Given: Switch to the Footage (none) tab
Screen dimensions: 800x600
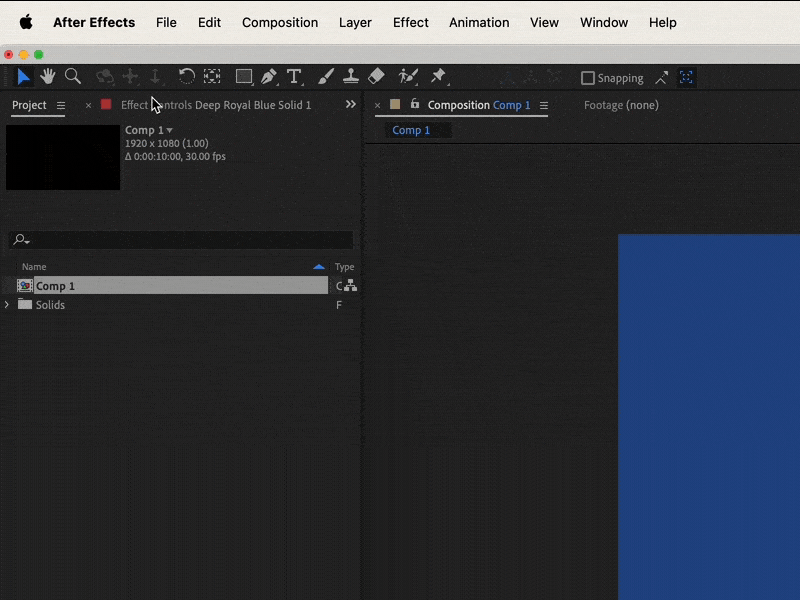Looking at the screenshot, I should click(621, 105).
